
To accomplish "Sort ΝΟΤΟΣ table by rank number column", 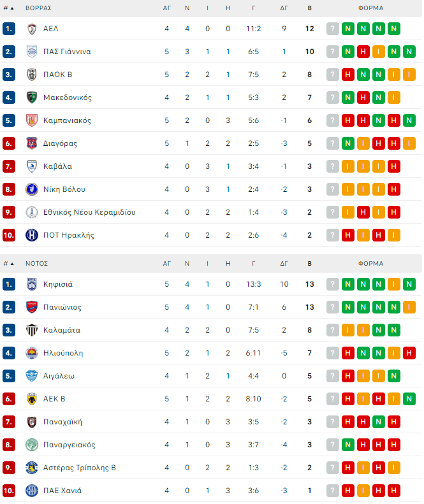I will click(x=8, y=263).
